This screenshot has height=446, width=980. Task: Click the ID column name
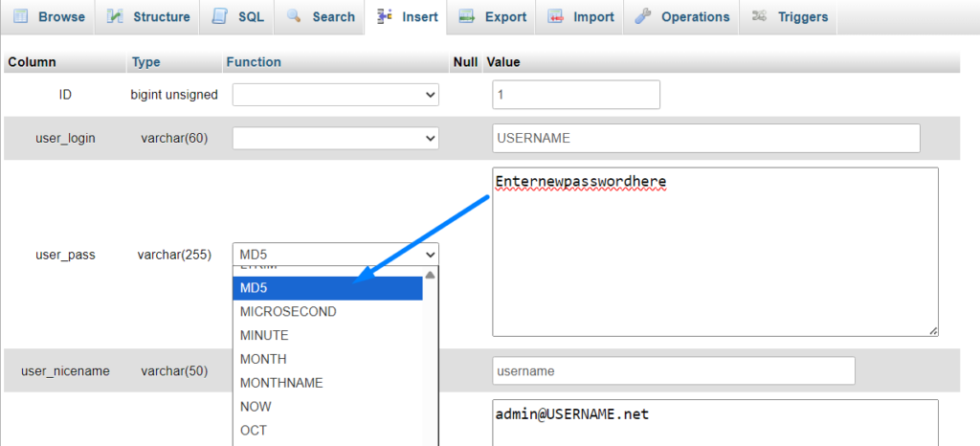[65, 95]
